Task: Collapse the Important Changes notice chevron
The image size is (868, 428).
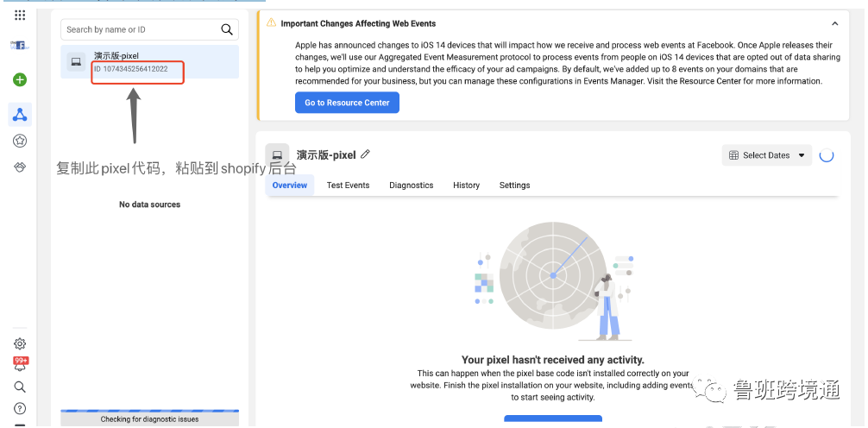Action: [835, 24]
